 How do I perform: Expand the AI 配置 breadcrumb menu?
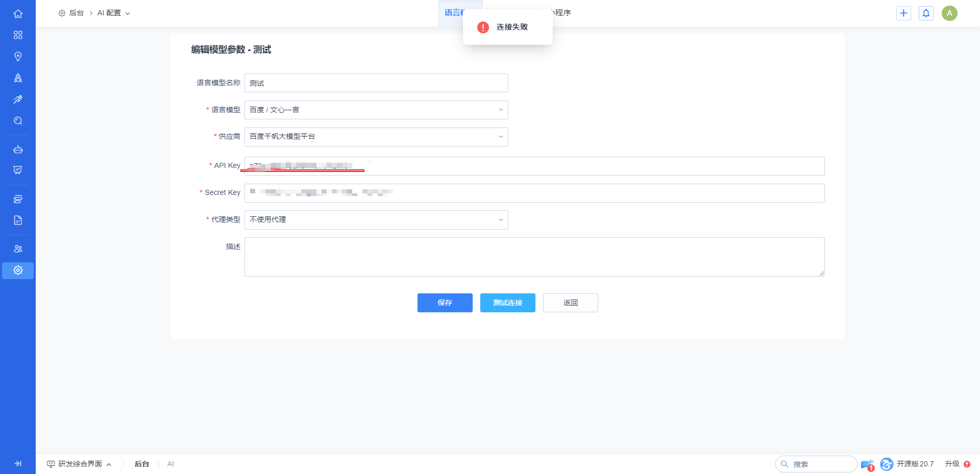coord(114,13)
